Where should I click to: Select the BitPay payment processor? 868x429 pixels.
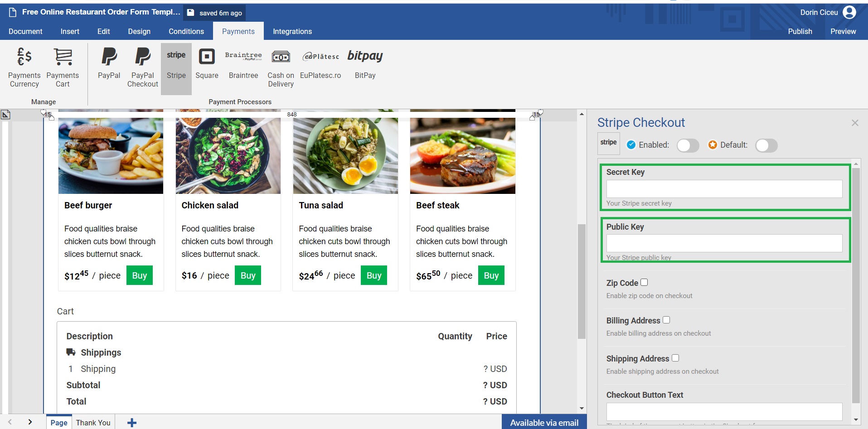[365, 64]
